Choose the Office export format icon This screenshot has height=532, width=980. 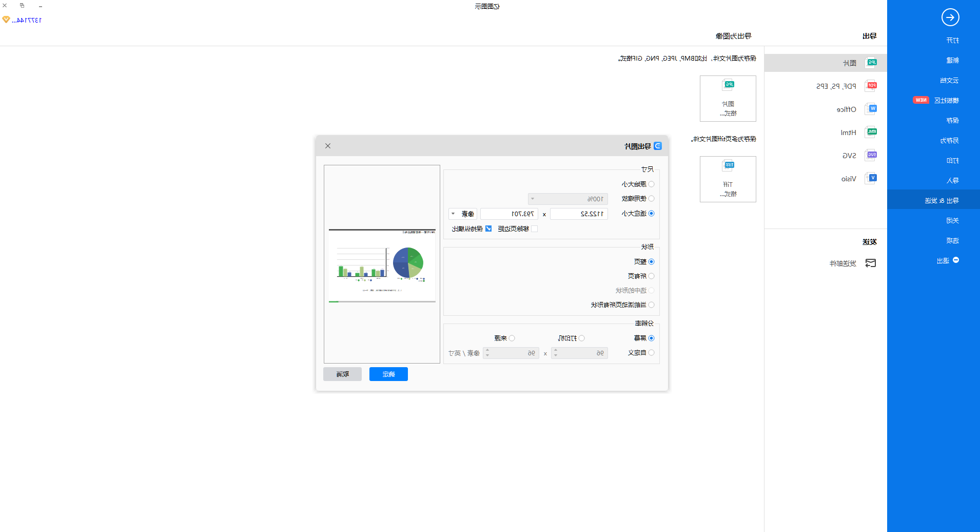pyautogui.click(x=871, y=109)
